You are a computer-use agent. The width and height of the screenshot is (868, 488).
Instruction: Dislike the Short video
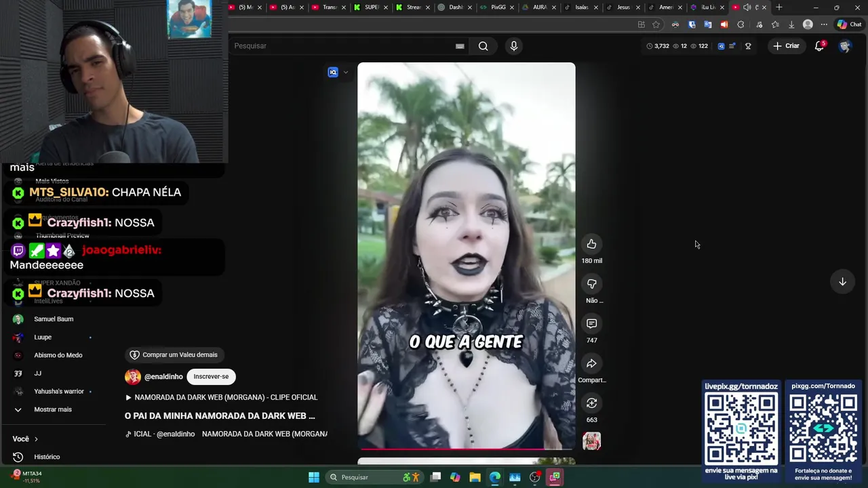tap(591, 284)
